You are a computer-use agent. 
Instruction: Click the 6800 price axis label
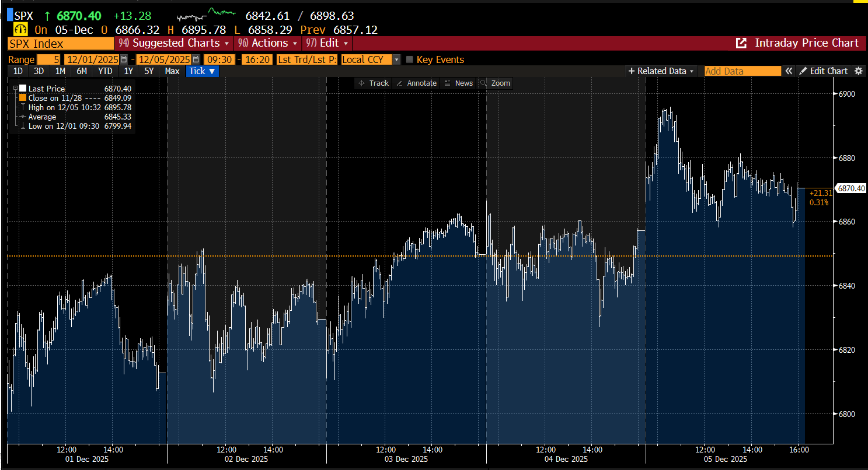pyautogui.click(x=846, y=414)
